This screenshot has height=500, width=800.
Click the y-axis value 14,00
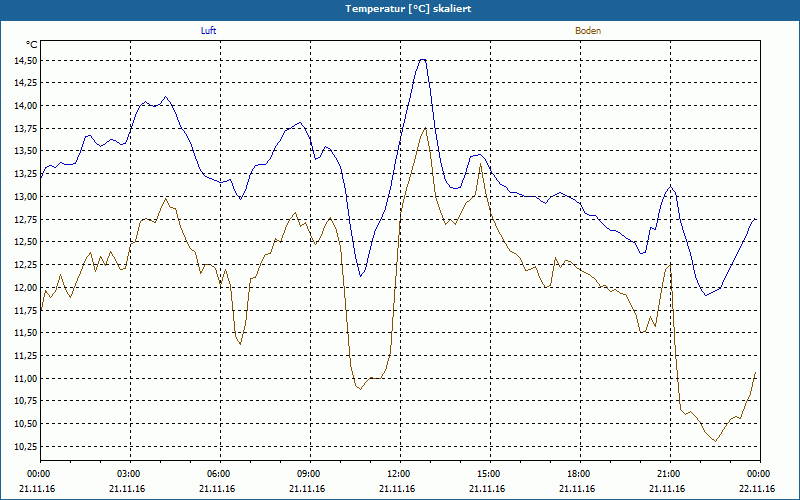[26, 106]
